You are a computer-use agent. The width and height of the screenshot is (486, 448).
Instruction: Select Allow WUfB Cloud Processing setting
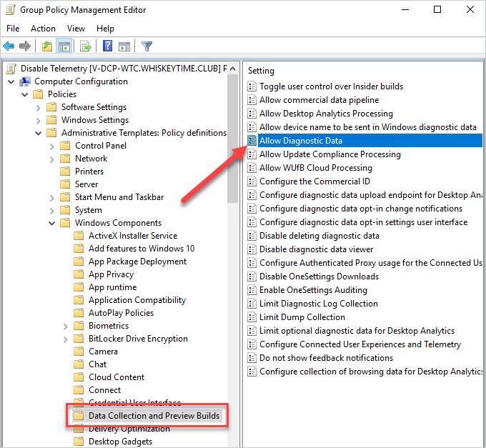point(316,168)
